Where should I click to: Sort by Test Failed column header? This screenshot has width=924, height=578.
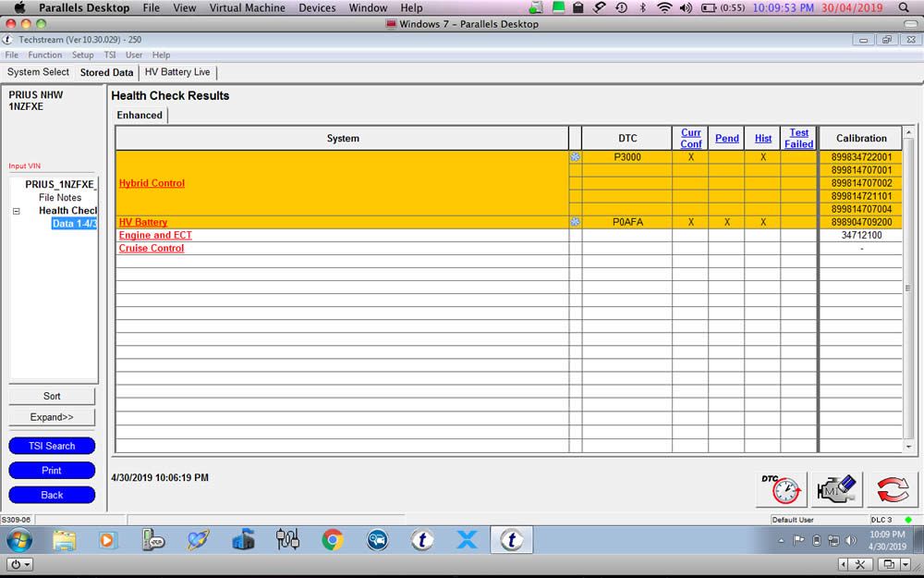(x=799, y=138)
